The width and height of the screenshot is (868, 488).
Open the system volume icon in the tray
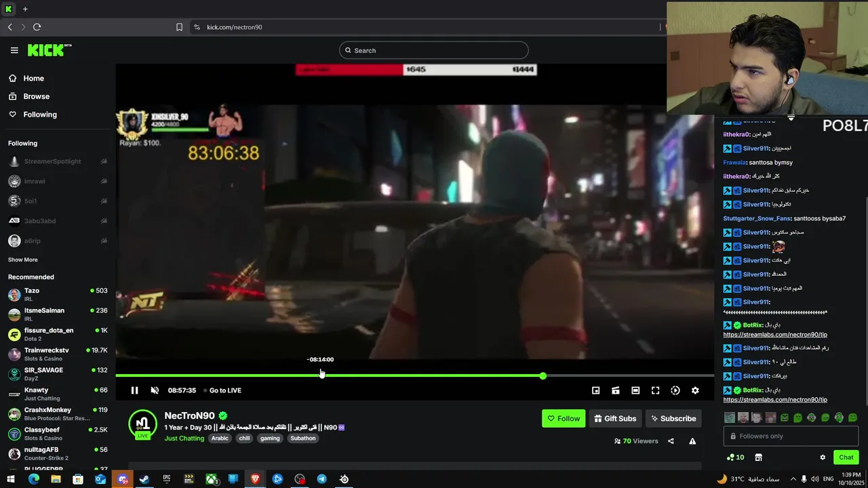(x=815, y=479)
